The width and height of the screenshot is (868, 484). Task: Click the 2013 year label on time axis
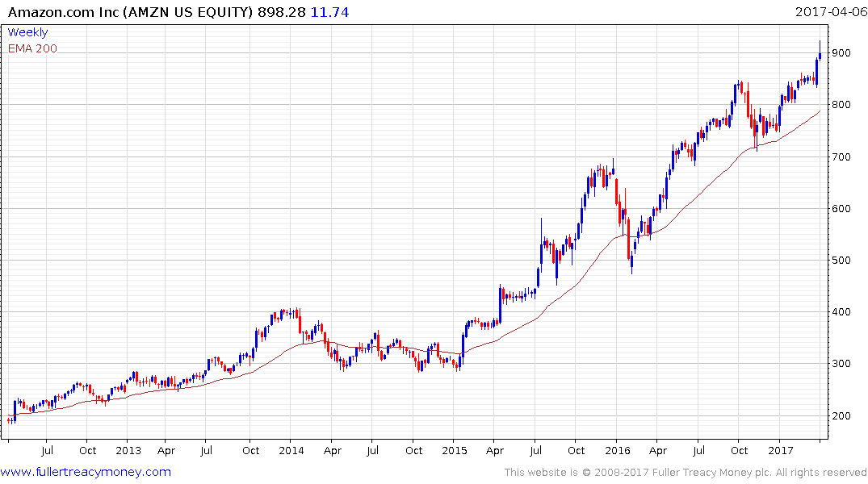[128, 451]
